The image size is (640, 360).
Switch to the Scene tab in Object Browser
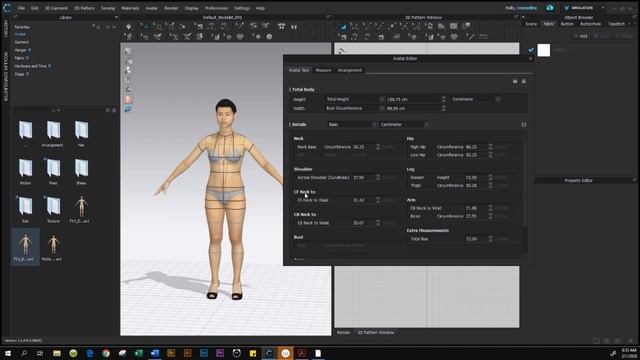coord(531,24)
